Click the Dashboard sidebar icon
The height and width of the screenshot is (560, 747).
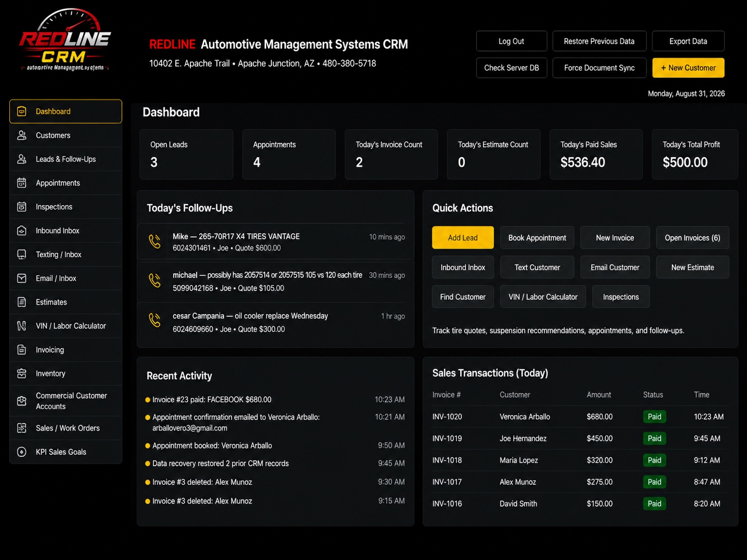coord(22,111)
